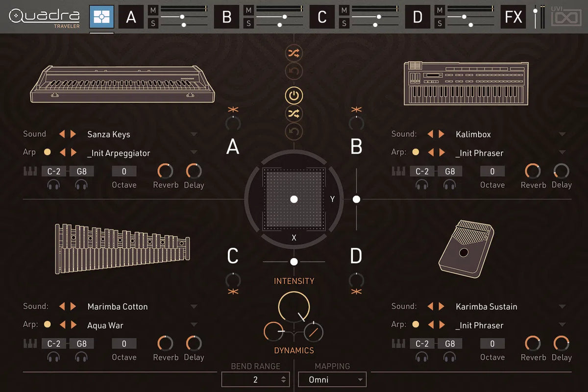588x392 pixels.
Task: Click the keyboard range icon in Sanza Keys section
Action: click(30, 171)
